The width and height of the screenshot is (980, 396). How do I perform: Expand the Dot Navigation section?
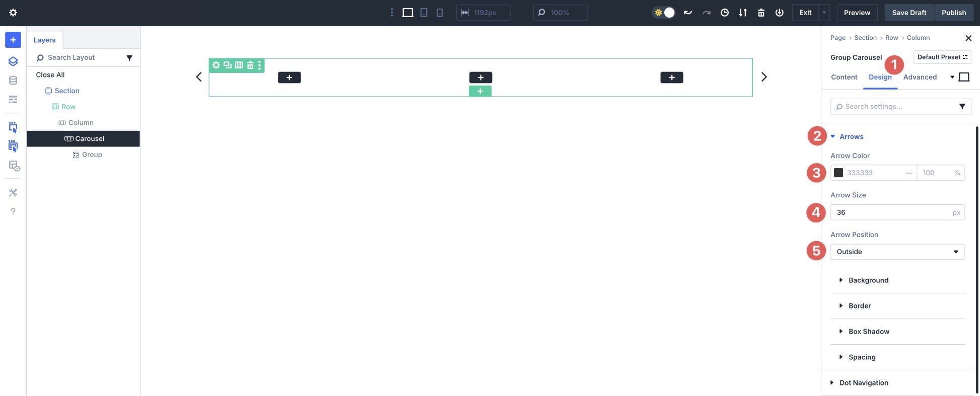863,383
